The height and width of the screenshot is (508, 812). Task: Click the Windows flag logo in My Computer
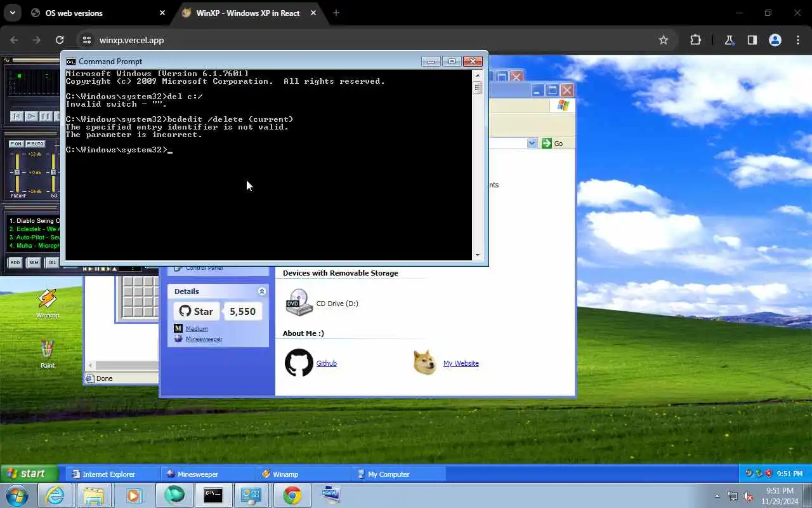(563, 105)
